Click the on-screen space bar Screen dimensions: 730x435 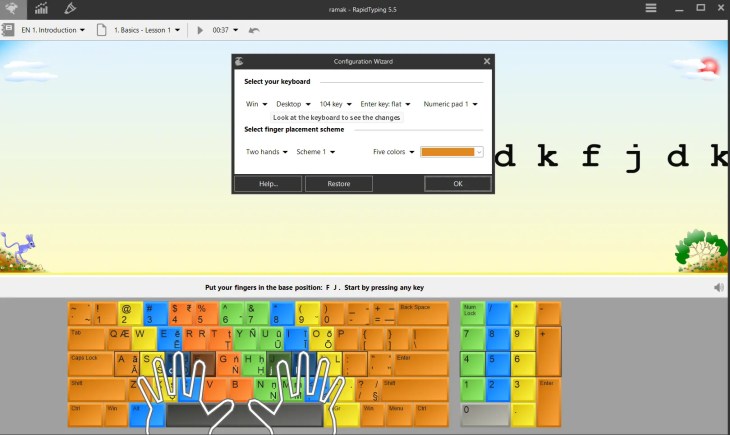point(244,415)
